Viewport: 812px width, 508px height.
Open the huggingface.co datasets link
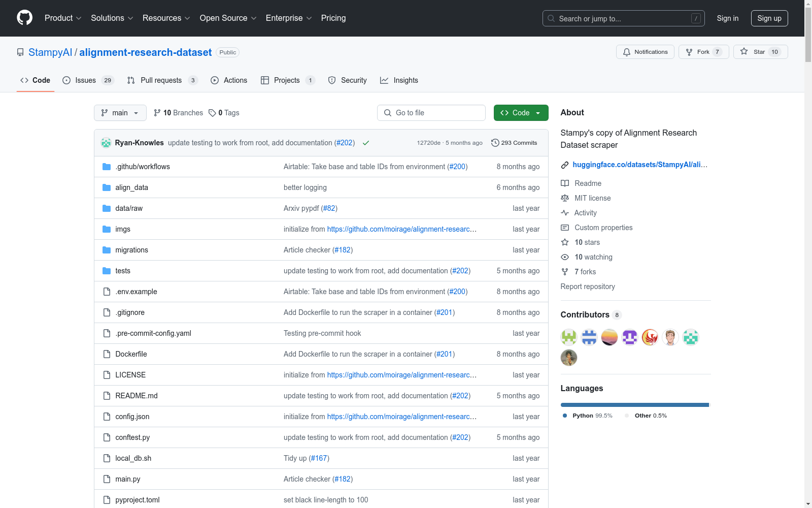[640, 165]
